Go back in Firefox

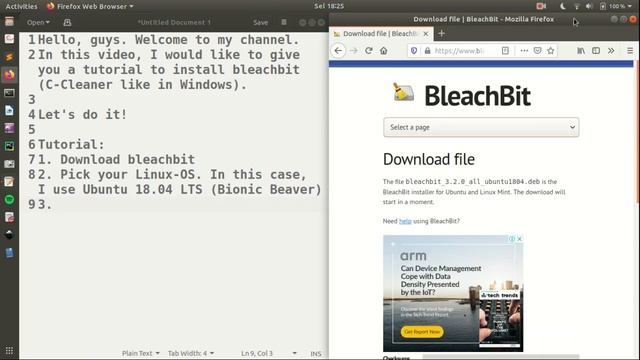click(338, 51)
